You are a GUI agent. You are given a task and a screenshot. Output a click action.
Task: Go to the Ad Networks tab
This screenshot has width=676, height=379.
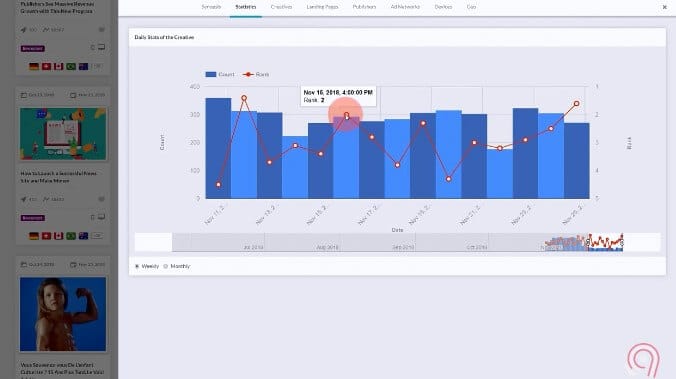pos(405,7)
